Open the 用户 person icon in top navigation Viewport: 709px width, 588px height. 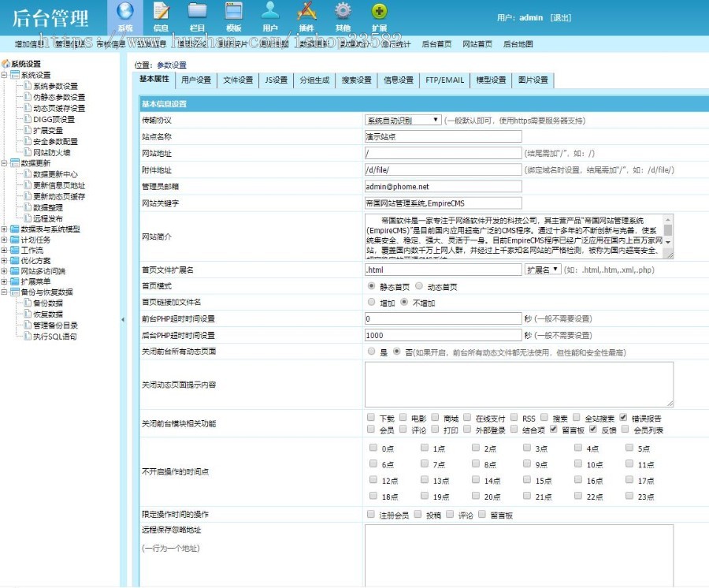click(x=270, y=11)
